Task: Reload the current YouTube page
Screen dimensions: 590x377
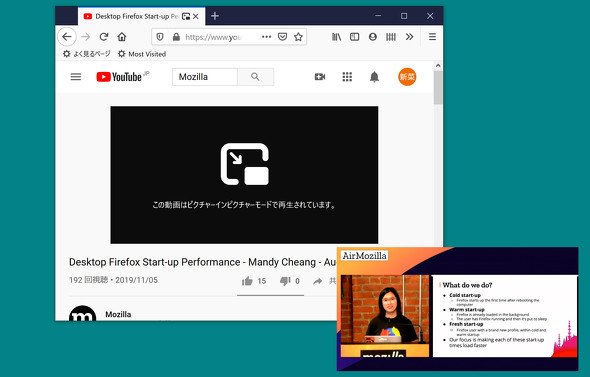Action: (x=104, y=37)
